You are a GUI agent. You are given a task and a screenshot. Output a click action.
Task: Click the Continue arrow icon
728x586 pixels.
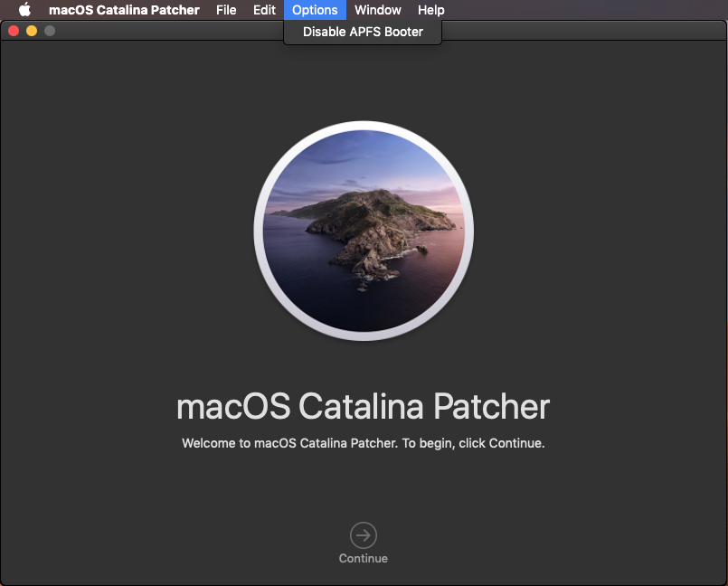pyautogui.click(x=363, y=535)
